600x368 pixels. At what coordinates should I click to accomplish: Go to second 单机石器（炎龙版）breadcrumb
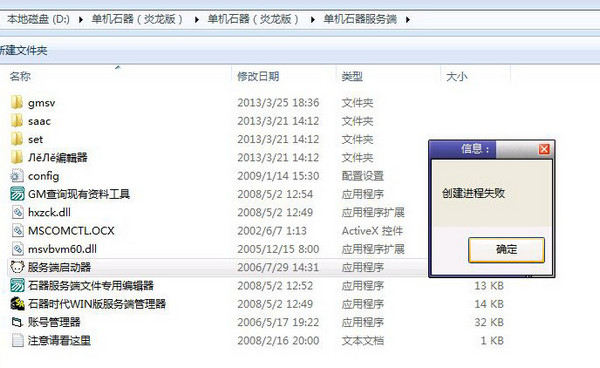pos(253,19)
